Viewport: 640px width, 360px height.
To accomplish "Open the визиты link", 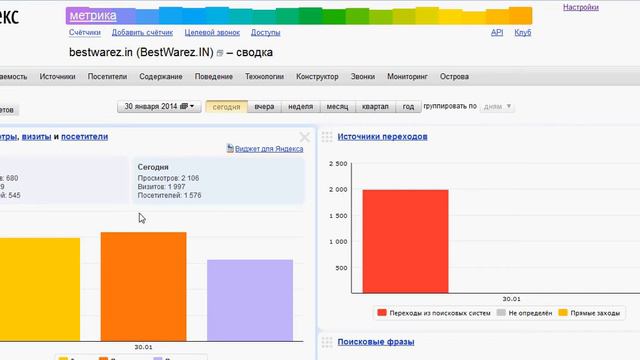I will (x=36, y=136).
